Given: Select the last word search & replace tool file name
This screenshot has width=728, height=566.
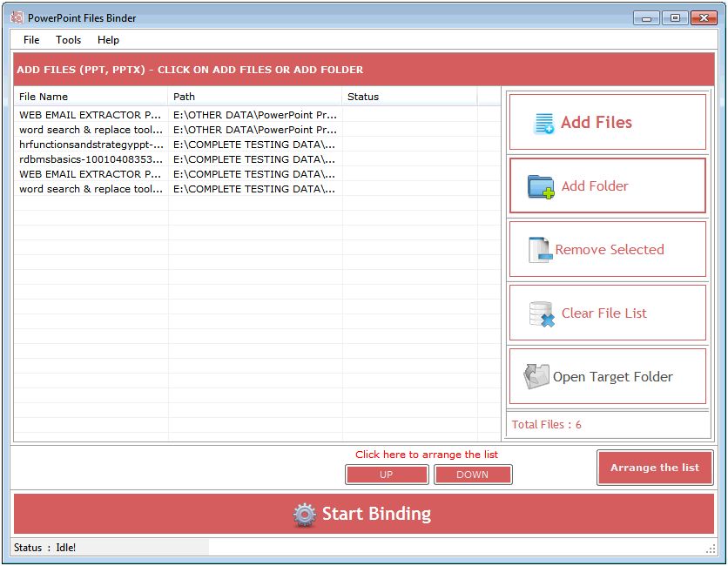Looking at the screenshot, I should point(91,189).
